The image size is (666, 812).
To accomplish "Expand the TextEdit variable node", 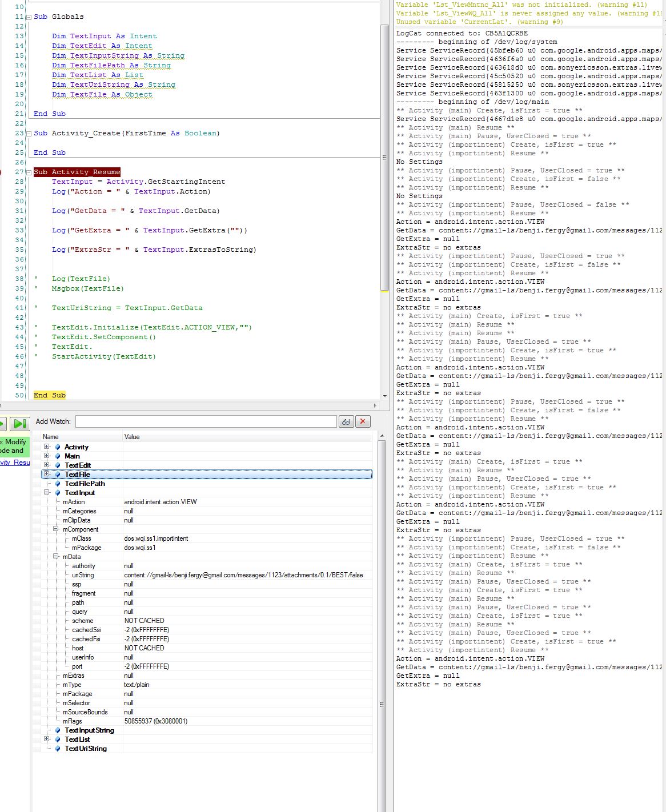I will pos(47,465).
